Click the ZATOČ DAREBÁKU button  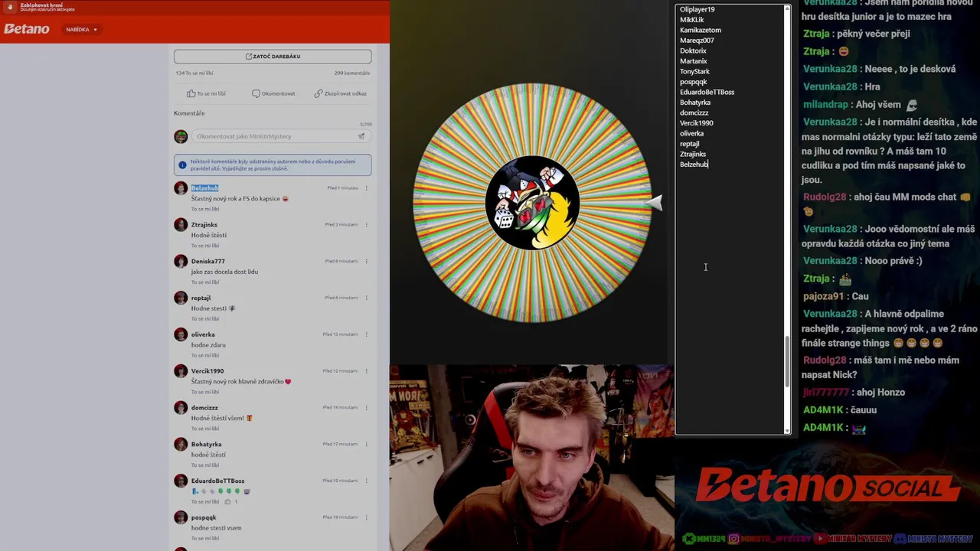point(273,56)
